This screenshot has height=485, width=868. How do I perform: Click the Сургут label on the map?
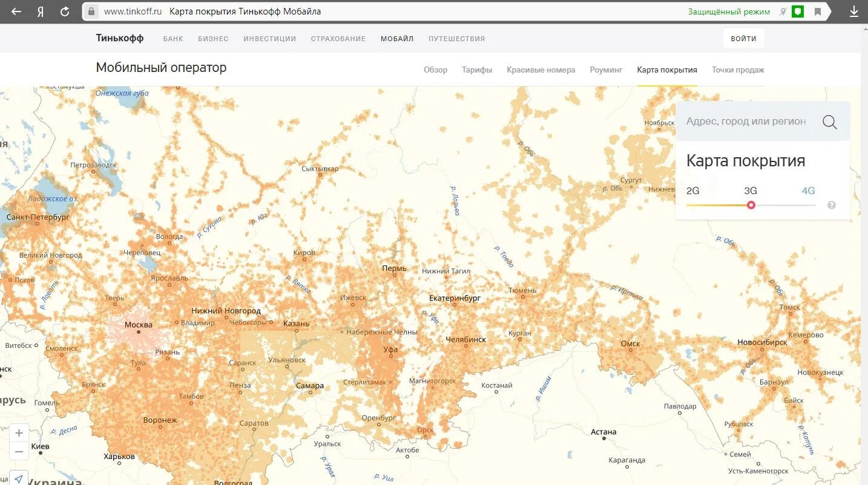pyautogui.click(x=631, y=180)
